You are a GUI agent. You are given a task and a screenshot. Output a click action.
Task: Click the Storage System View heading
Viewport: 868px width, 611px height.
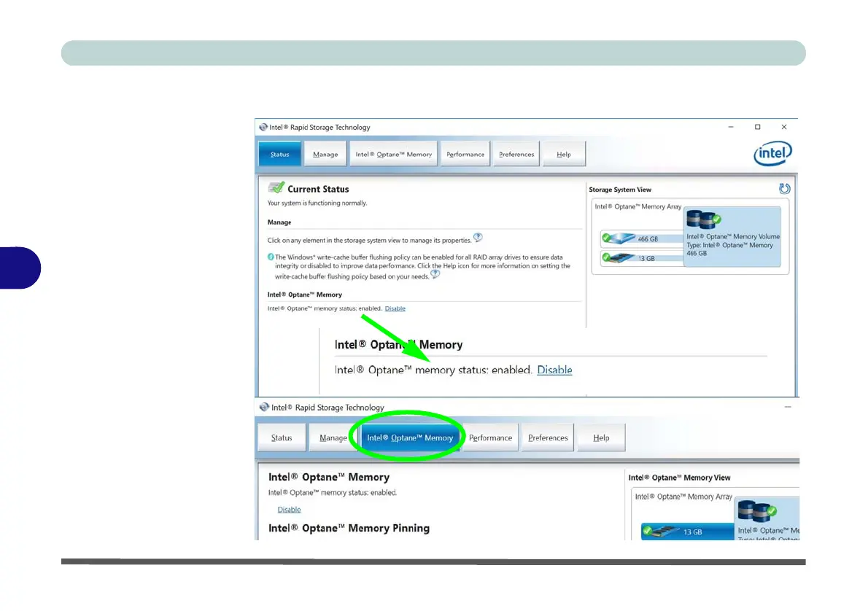pyautogui.click(x=620, y=190)
